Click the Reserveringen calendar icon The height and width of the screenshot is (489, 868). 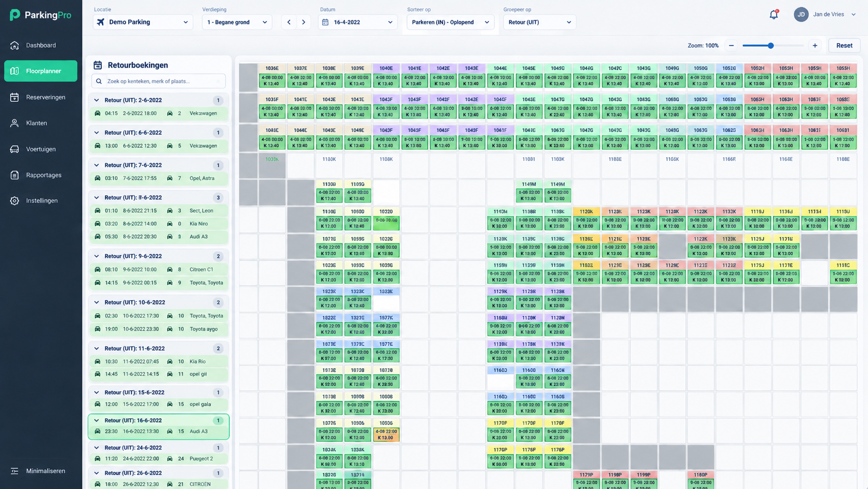[15, 97]
